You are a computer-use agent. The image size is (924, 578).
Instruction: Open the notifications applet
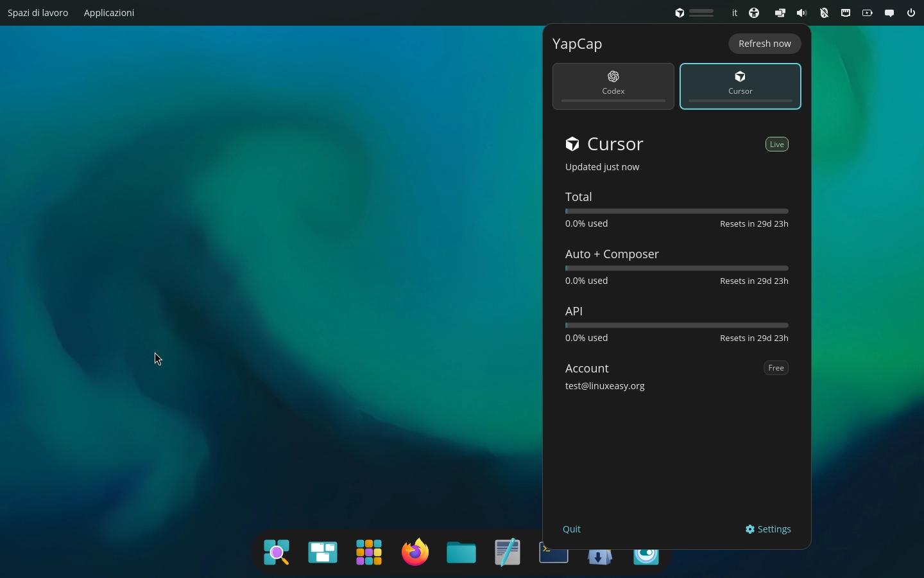point(890,13)
